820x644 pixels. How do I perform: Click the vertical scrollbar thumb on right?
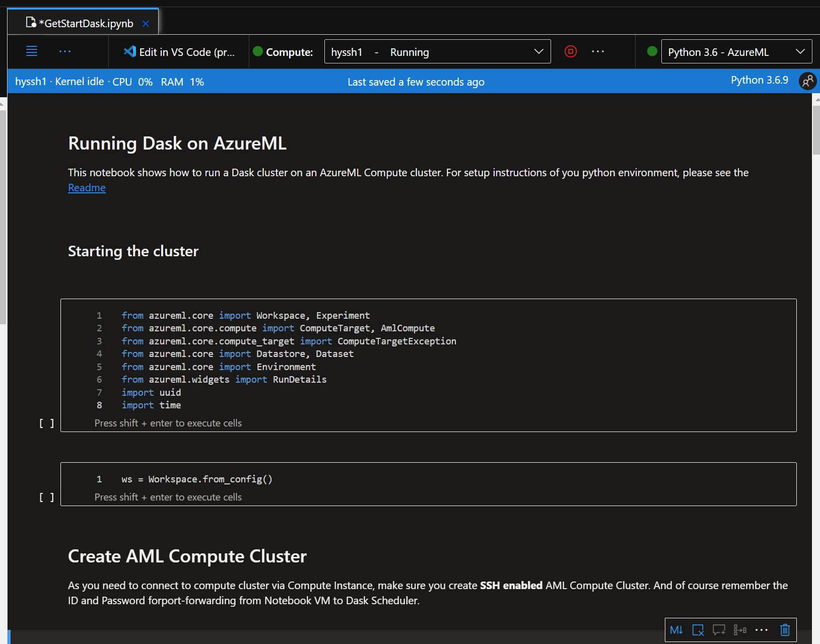tap(816, 129)
